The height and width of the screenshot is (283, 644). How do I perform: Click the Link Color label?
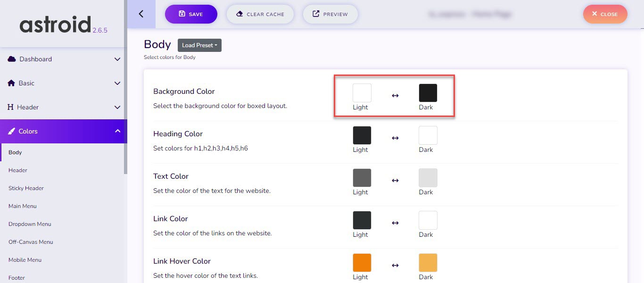pos(171,218)
